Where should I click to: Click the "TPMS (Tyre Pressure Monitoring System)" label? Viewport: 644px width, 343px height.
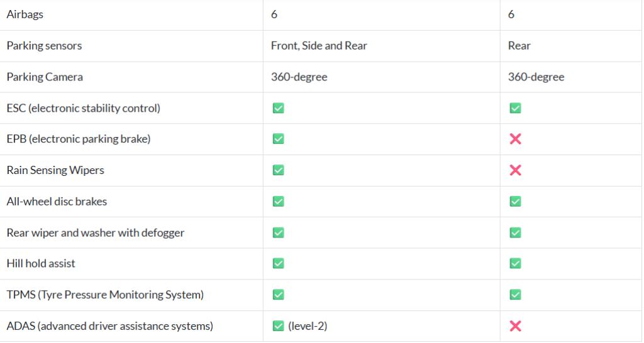pyautogui.click(x=105, y=295)
